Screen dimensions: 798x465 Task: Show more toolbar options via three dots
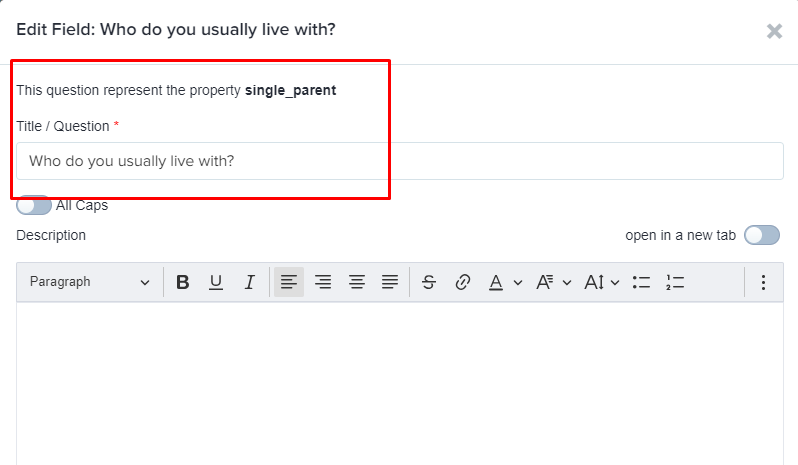click(763, 282)
